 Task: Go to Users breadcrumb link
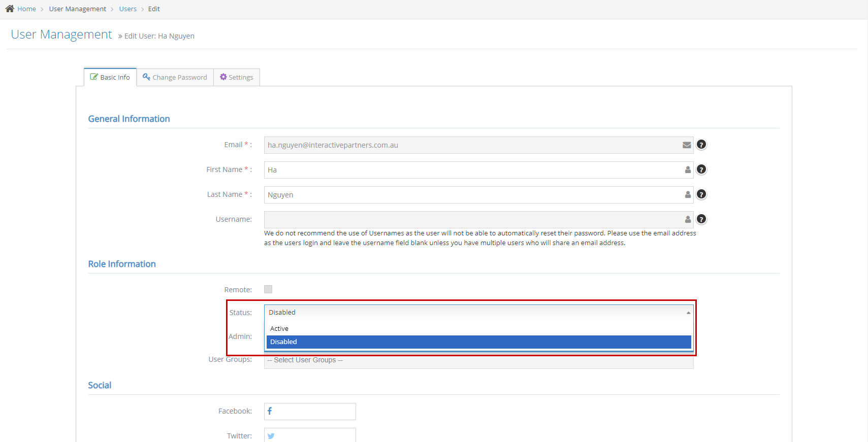pyautogui.click(x=128, y=9)
